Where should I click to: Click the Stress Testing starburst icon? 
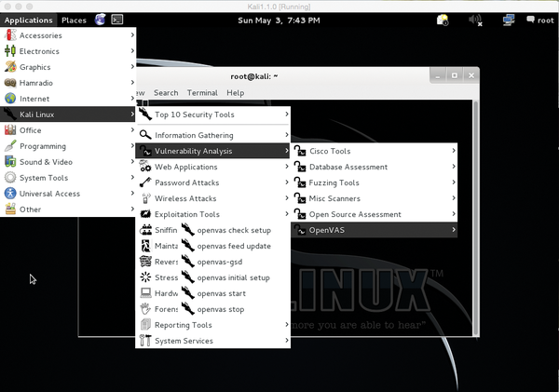(x=145, y=277)
